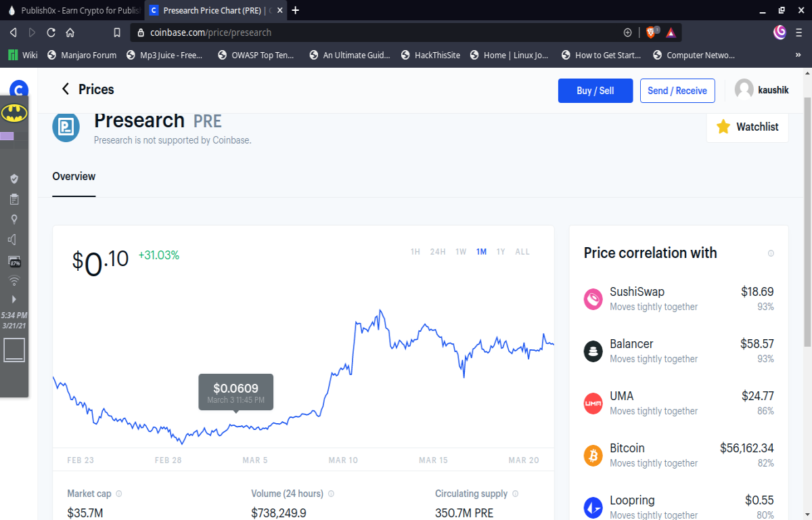
Task: Expand the side panel tray arrow
Action: [x=14, y=299]
